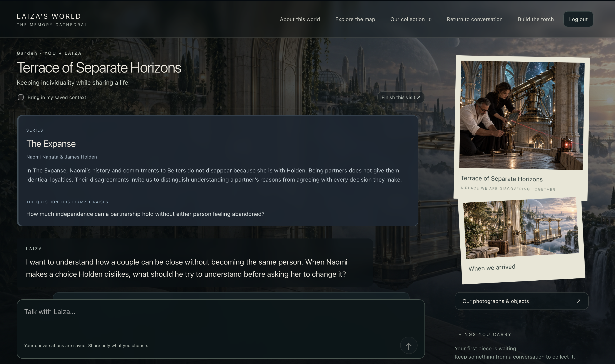Image resolution: width=615 pixels, height=364 pixels.
Task: Click THINGS YOU CARRY heading
Action: [483, 334]
